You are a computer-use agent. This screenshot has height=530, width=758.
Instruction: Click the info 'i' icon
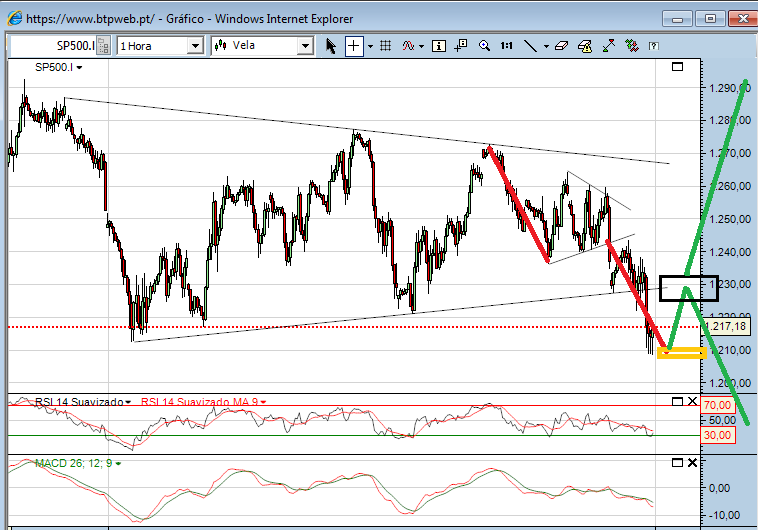[x=438, y=46]
